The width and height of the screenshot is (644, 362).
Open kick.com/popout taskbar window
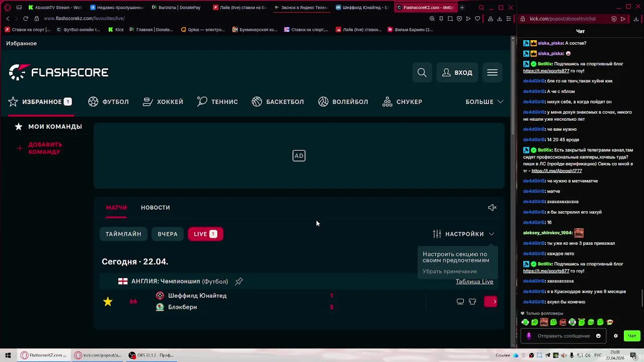tap(98, 355)
